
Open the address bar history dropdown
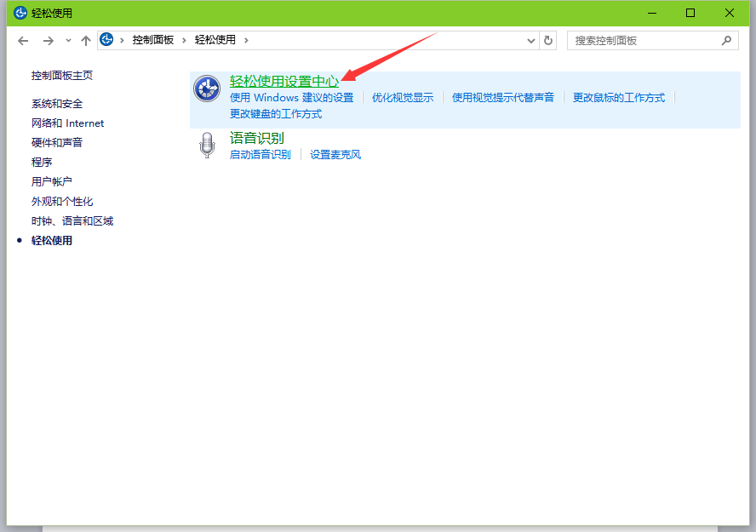pos(531,41)
